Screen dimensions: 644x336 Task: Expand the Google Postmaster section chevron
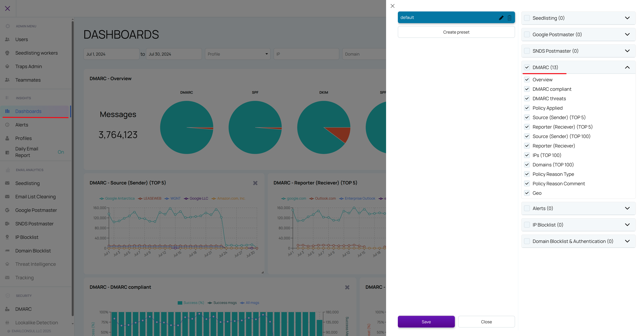(627, 35)
